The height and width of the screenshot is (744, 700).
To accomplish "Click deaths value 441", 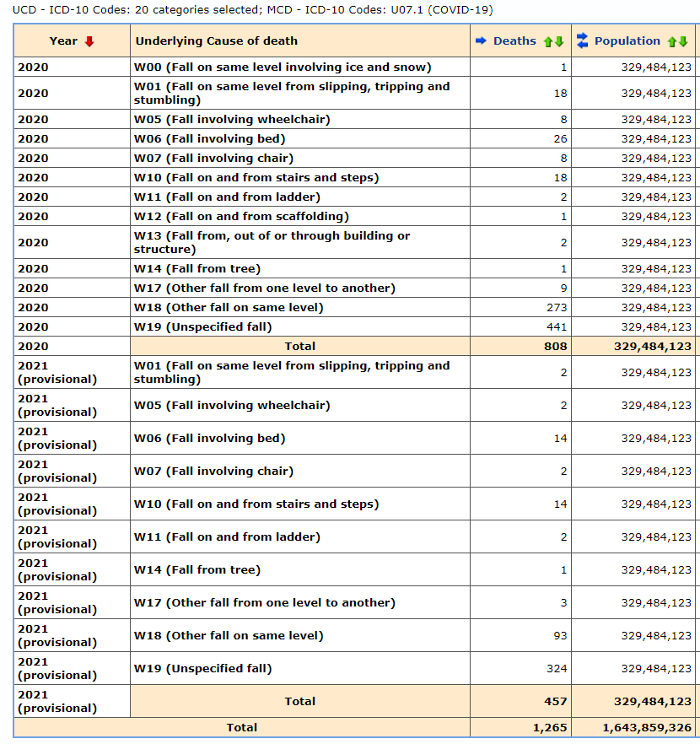I will click(557, 327).
